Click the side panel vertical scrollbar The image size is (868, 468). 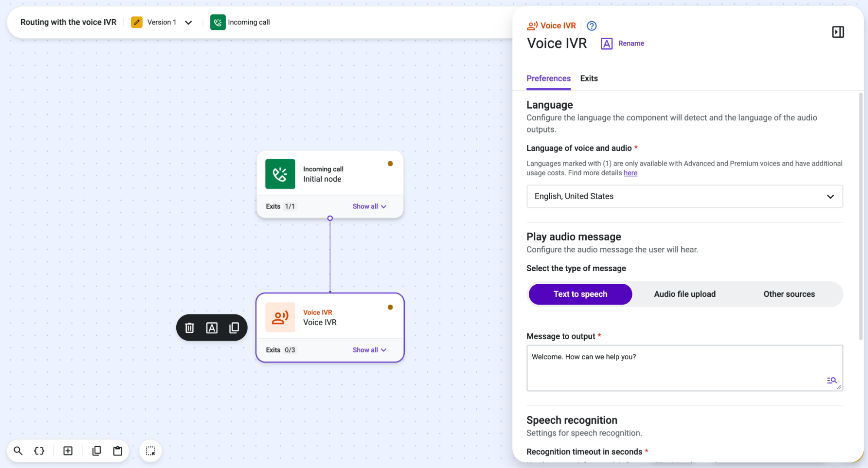(861, 216)
